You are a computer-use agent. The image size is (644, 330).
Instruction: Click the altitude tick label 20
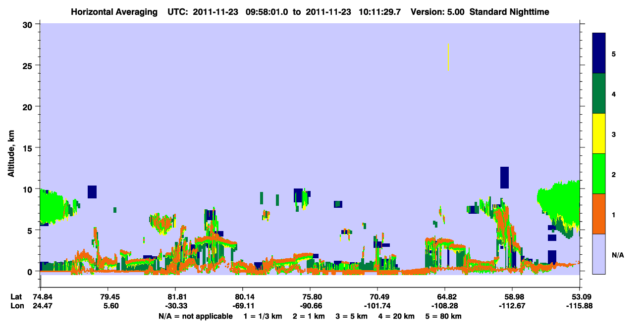click(x=28, y=106)
